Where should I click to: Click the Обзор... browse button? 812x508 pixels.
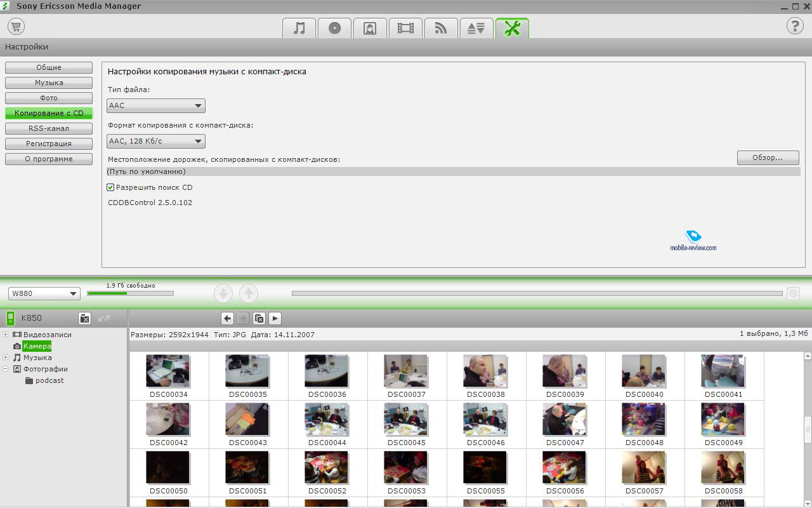[768, 157]
